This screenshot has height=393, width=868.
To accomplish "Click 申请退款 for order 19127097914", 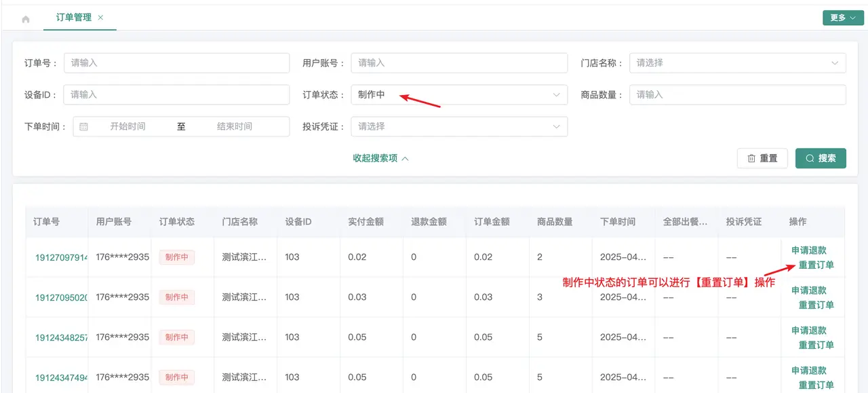I will (809, 250).
